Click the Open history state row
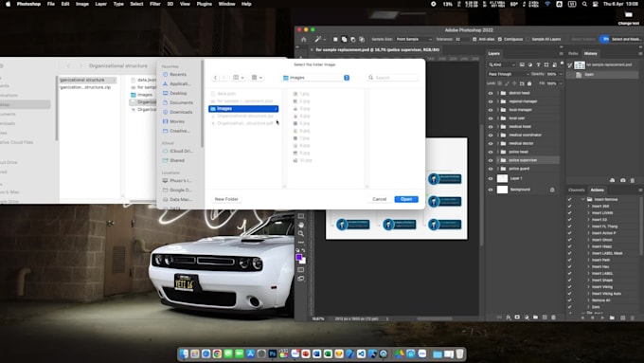Screen dimensions: 644x363 point(602,75)
